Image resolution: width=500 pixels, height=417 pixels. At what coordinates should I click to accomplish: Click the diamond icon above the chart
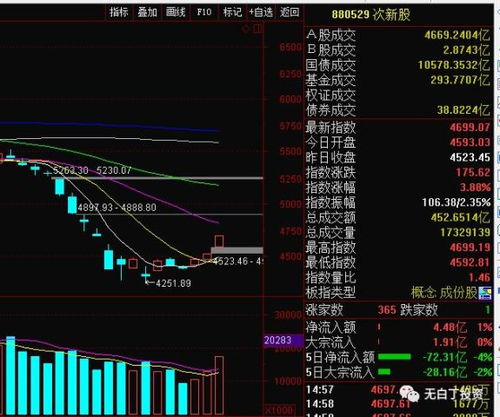click(x=246, y=29)
